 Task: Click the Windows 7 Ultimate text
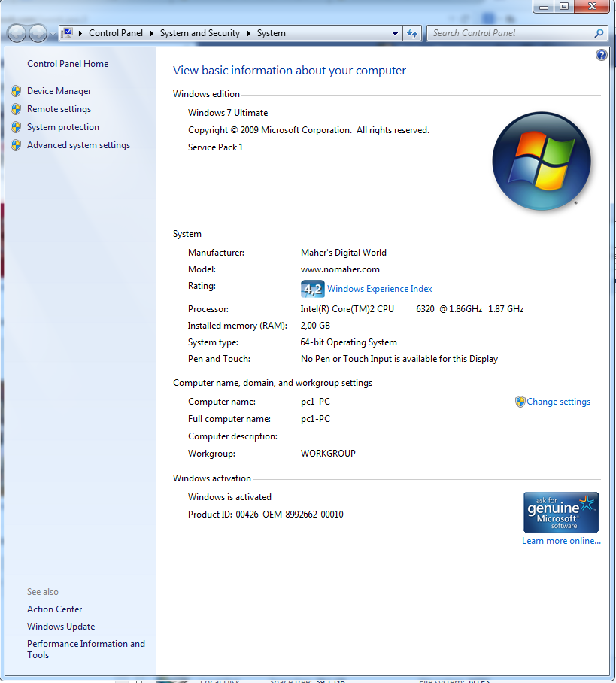[228, 112]
